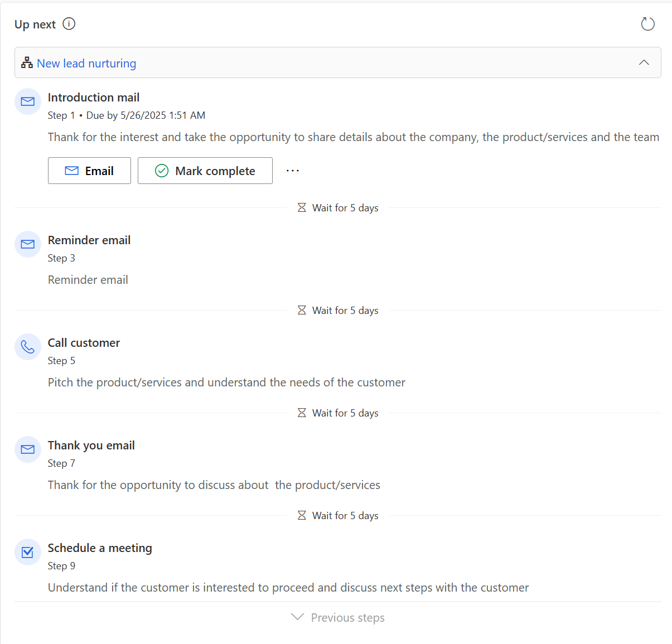This screenshot has height=644, width=672.
Task: Click the hourglass icon after Reminder email
Action: click(x=302, y=310)
